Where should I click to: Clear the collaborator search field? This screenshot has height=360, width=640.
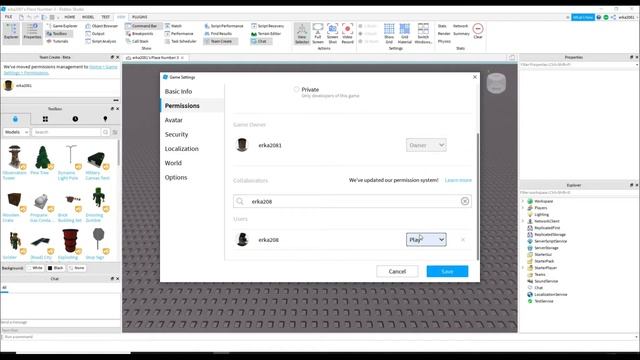click(x=465, y=201)
